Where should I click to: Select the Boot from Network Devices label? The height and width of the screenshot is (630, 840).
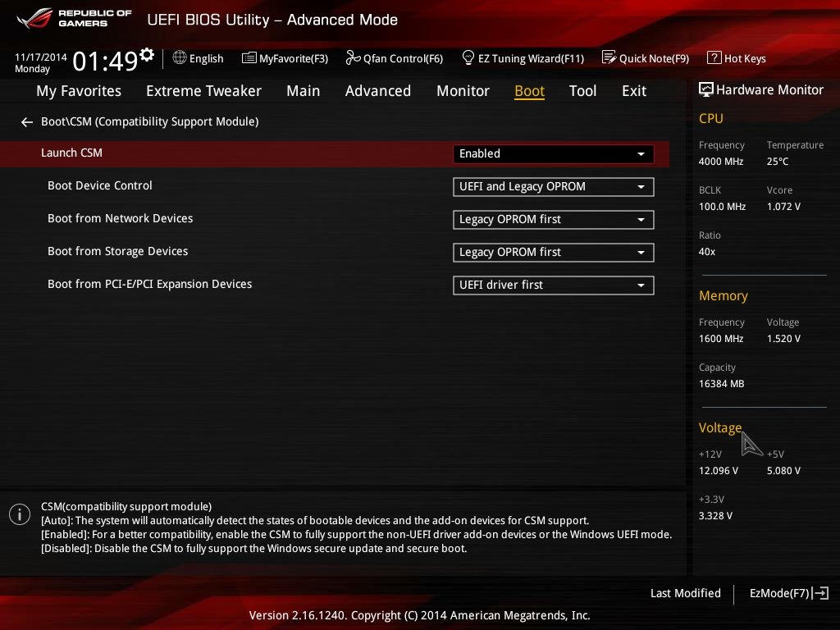(120, 218)
